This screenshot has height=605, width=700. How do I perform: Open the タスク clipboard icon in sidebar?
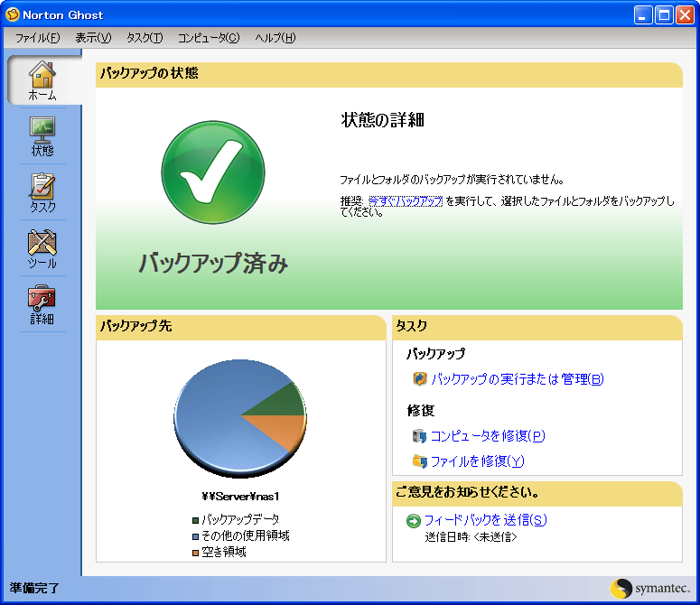(42, 187)
